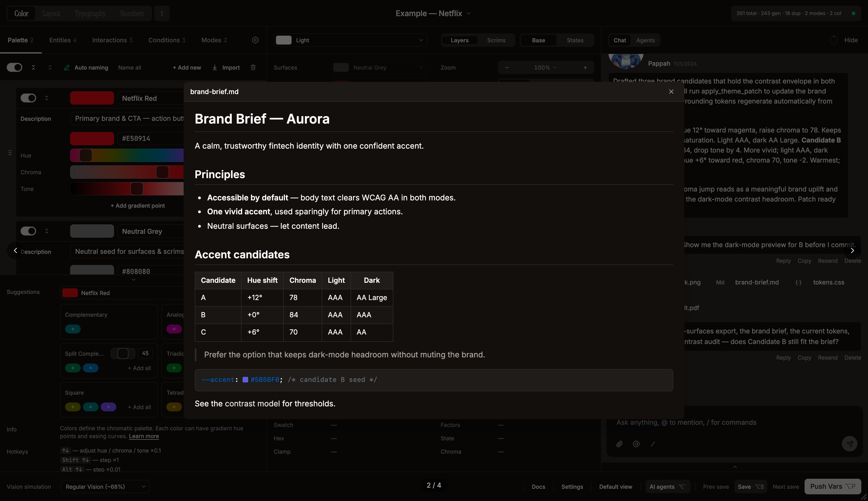Open the Learn more link

(144, 436)
